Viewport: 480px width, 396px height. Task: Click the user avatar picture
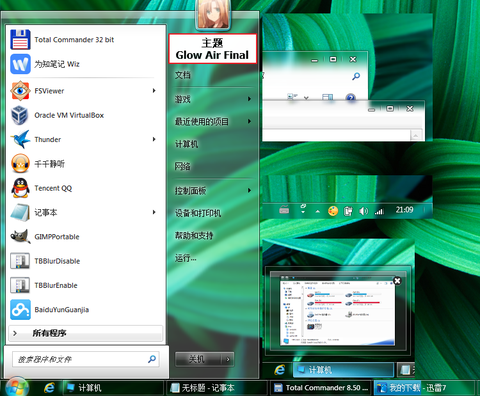213,15
